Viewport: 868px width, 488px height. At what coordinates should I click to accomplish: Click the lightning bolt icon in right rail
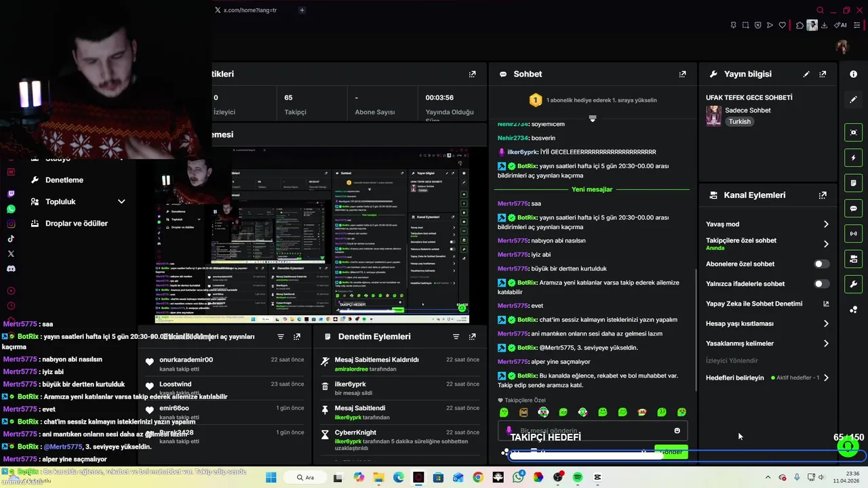[854, 158]
